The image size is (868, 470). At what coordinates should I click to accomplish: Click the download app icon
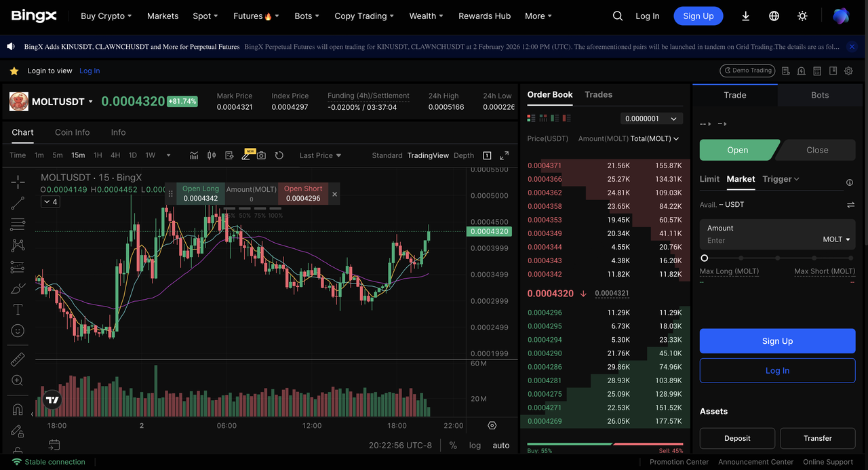tap(745, 16)
